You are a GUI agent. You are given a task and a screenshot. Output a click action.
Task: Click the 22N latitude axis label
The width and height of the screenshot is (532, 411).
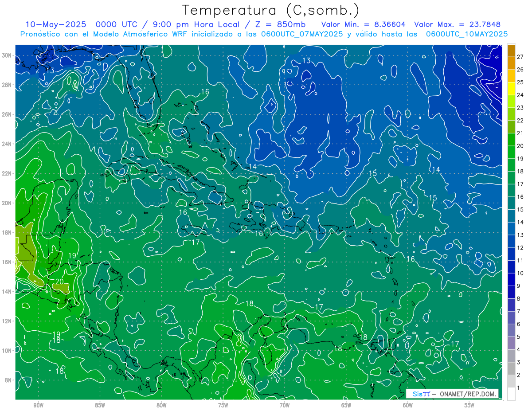coord(8,173)
